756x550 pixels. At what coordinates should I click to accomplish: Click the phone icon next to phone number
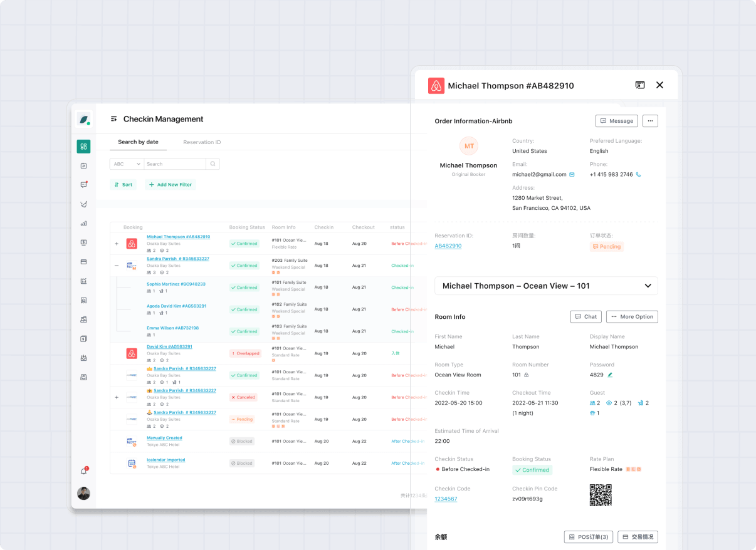click(638, 175)
